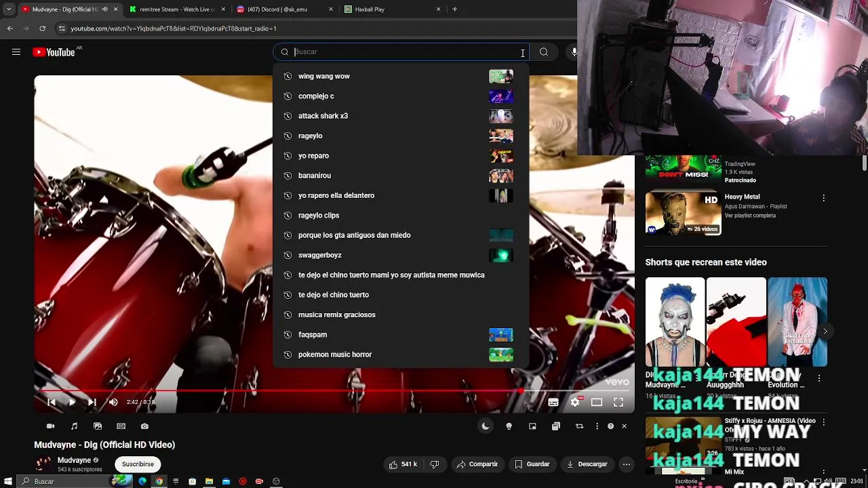
Task: Select the 'attack shark x3' suggestion
Action: point(401,116)
